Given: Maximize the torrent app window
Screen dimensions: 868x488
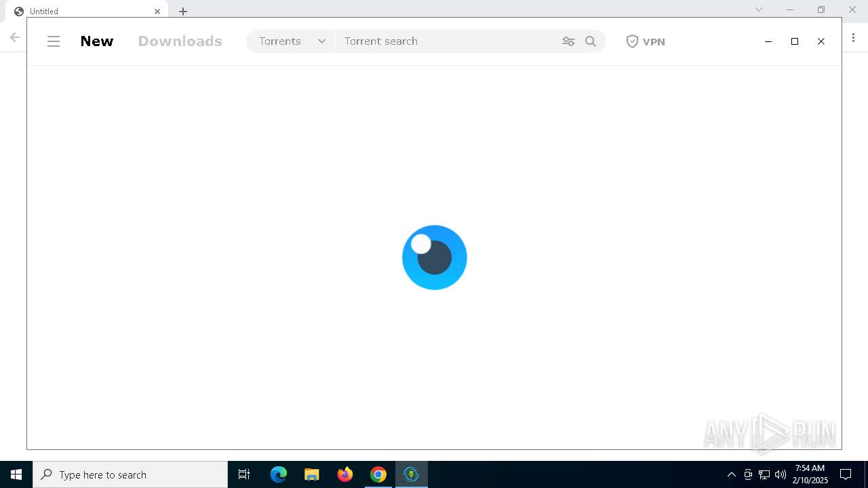Looking at the screenshot, I should tap(795, 41).
